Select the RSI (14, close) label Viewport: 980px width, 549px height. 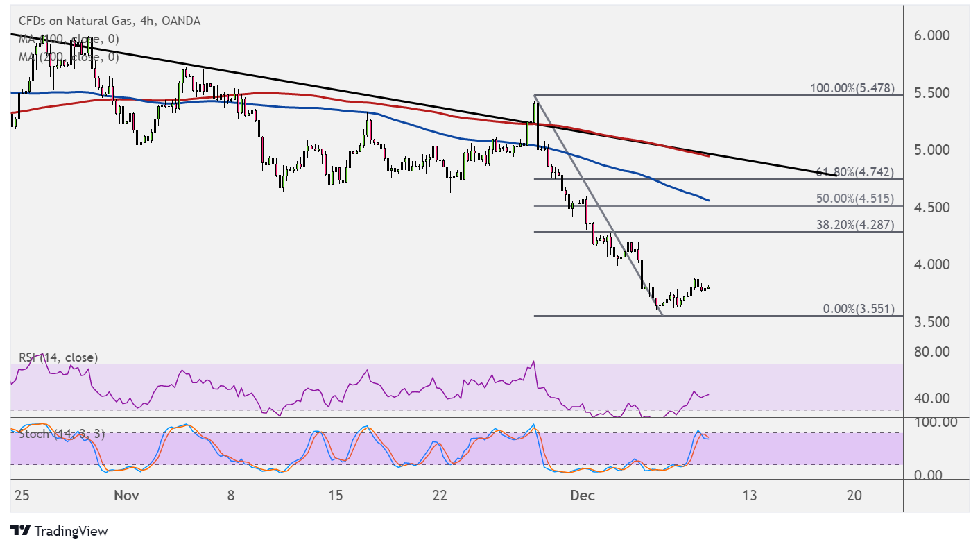pos(58,357)
